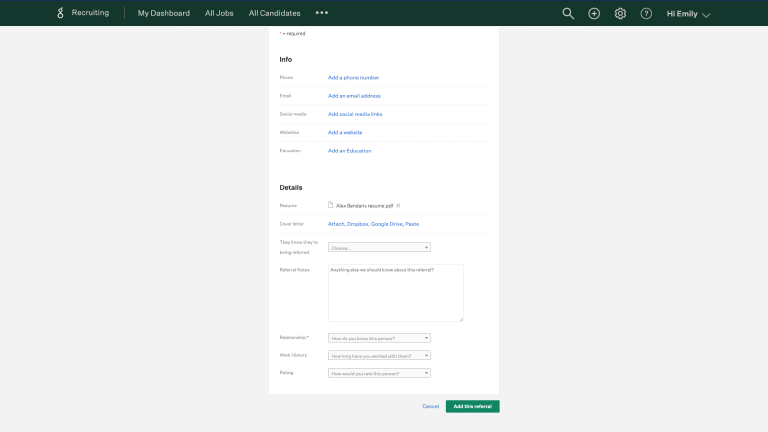Expand the Work History dropdown

379,355
